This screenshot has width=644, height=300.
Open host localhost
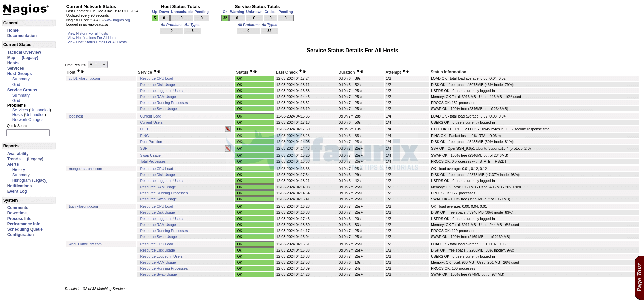click(76, 116)
